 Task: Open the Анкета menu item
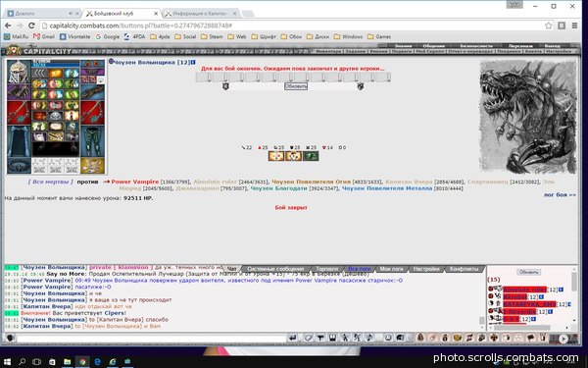click(x=533, y=51)
